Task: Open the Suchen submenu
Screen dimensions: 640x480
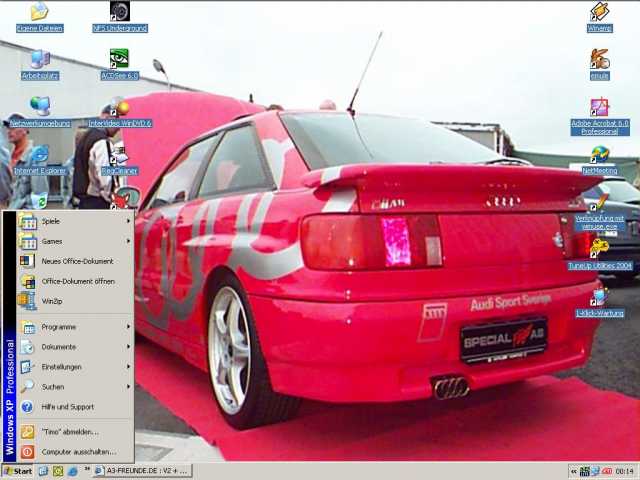Action: tap(76, 387)
